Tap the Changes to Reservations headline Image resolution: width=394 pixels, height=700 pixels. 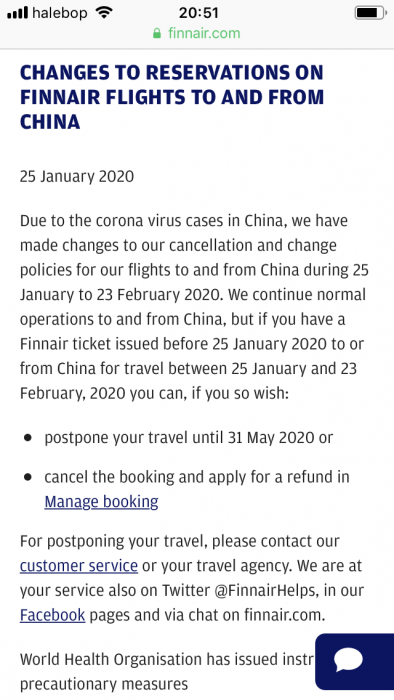click(172, 97)
